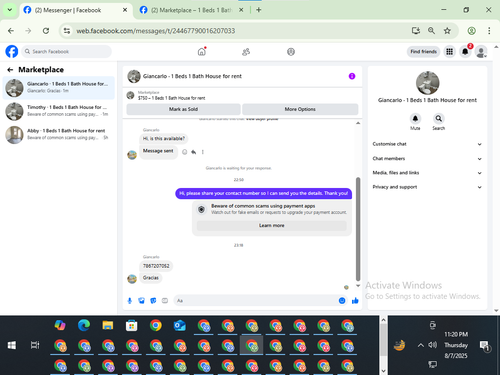Close the Marketplace browser tab
This screenshot has height=375, width=500.
point(241,10)
